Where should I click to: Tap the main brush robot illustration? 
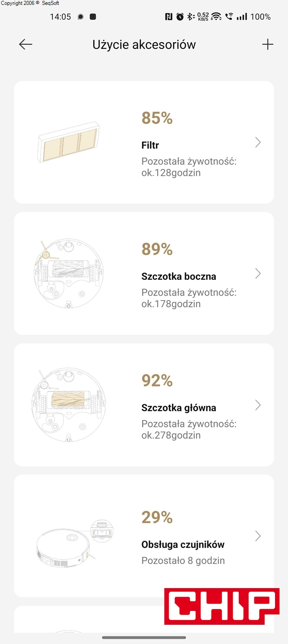tap(68, 405)
